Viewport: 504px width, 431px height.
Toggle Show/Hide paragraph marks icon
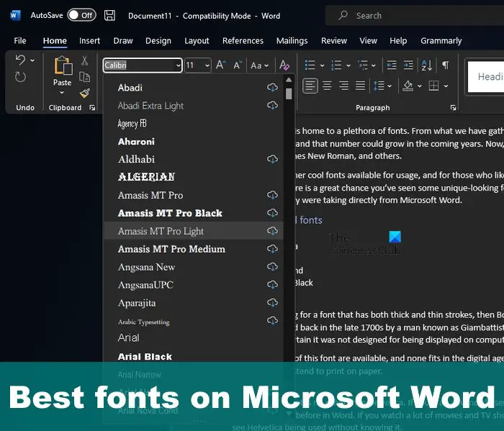click(446, 65)
